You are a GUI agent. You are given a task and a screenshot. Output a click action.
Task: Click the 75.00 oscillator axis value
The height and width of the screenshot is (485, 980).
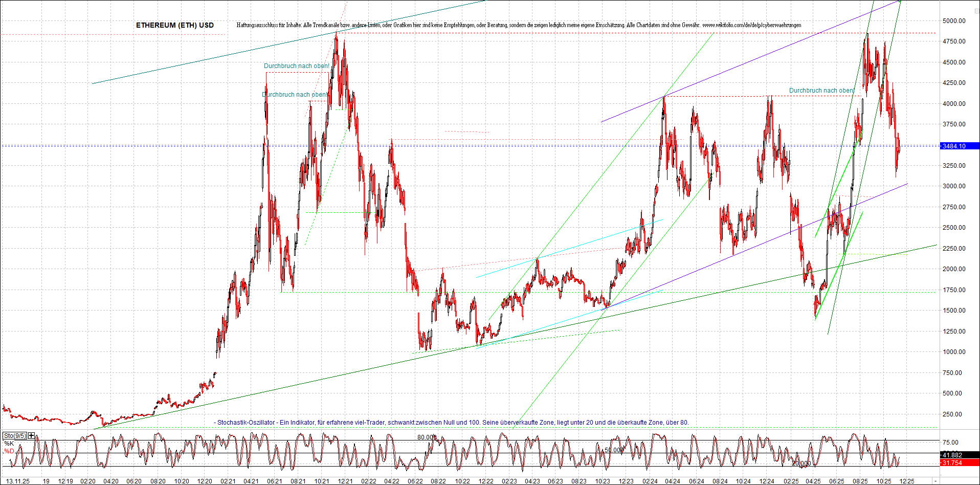click(x=950, y=443)
